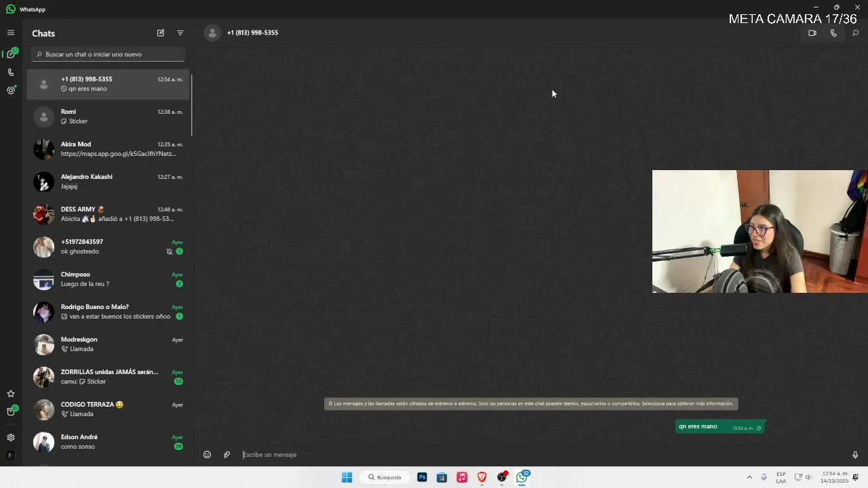
Task: Open starred messages in sidebar
Action: 11,394
